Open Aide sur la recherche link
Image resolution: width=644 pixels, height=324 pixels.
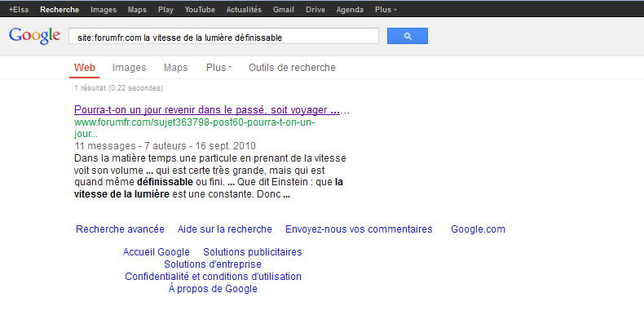pyautogui.click(x=225, y=229)
